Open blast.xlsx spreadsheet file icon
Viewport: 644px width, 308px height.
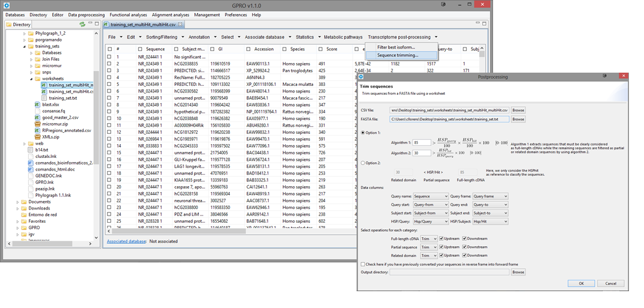pyautogui.click(x=38, y=104)
